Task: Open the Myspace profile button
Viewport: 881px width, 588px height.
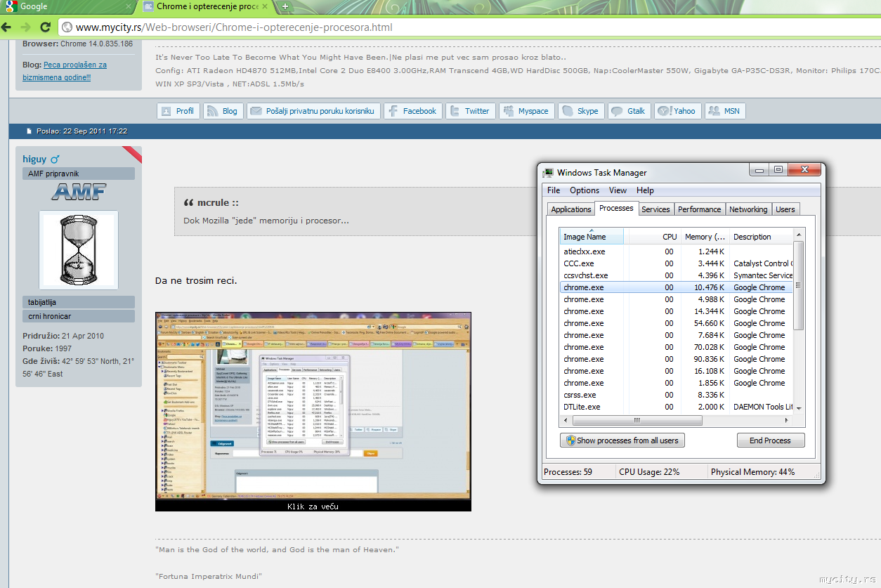Action: point(526,111)
